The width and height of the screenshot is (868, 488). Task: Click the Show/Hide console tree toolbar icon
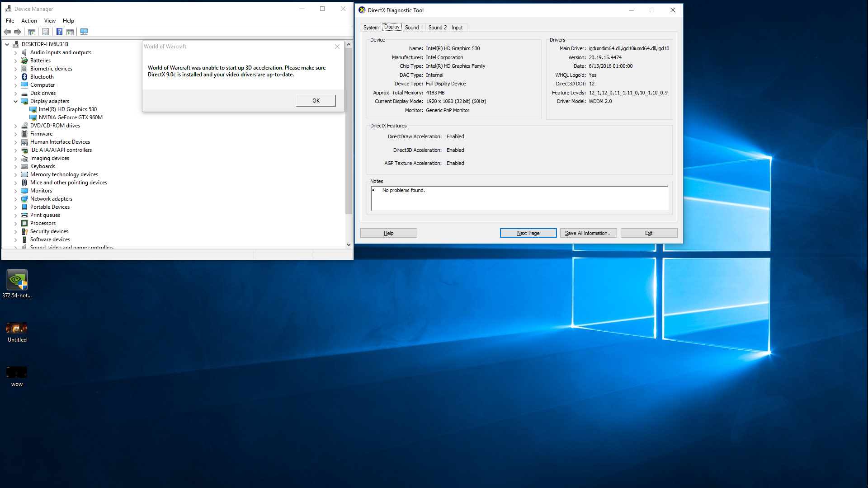click(x=32, y=32)
